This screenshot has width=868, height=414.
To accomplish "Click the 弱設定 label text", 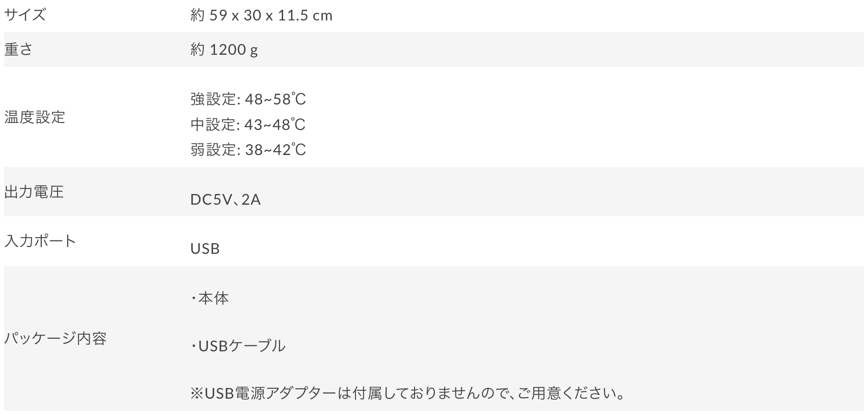I will point(214,149).
